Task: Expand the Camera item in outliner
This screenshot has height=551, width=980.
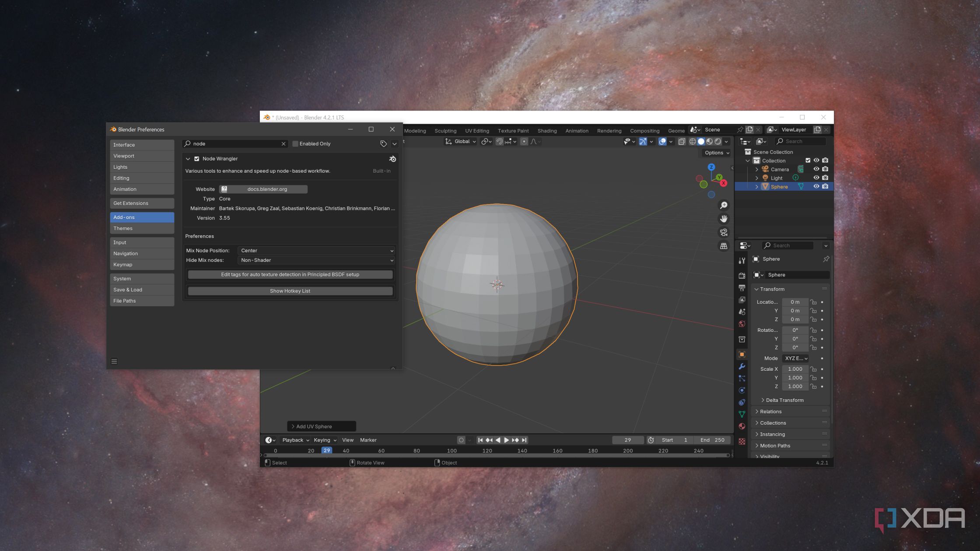Action: click(757, 169)
